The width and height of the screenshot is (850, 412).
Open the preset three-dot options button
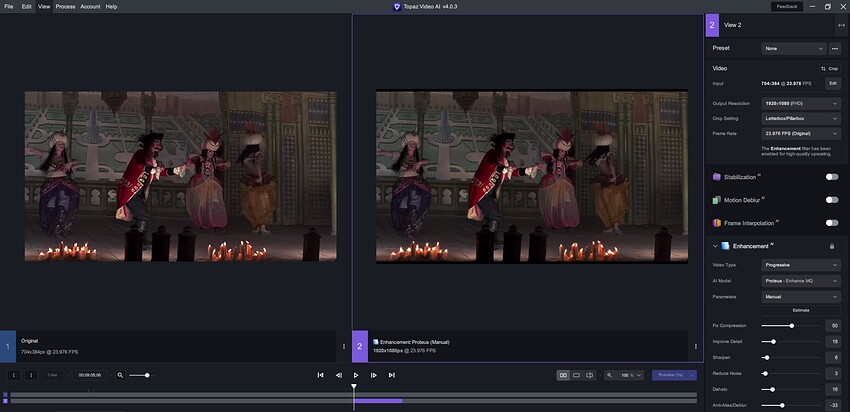[837, 48]
